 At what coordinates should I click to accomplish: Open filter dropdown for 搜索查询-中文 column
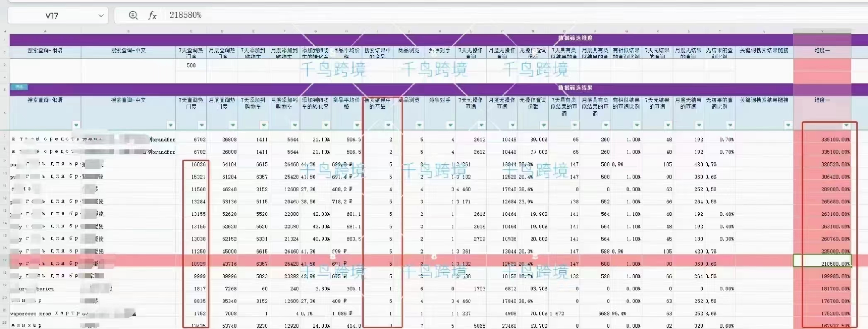170,125
